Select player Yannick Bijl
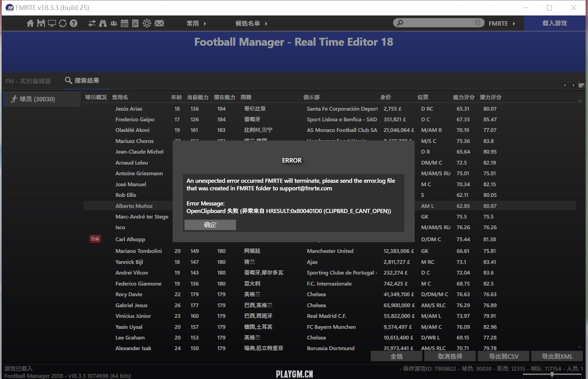588x379 pixels. pos(129,262)
